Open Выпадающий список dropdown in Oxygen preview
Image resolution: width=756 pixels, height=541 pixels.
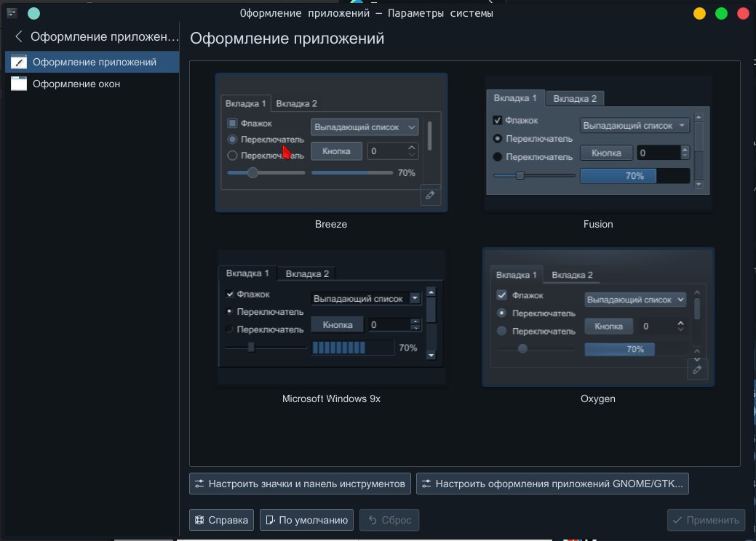coord(635,300)
